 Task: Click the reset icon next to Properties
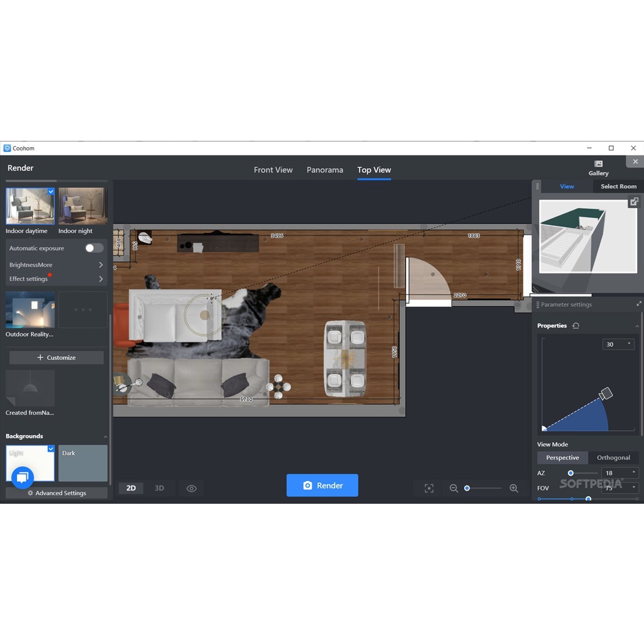(576, 326)
